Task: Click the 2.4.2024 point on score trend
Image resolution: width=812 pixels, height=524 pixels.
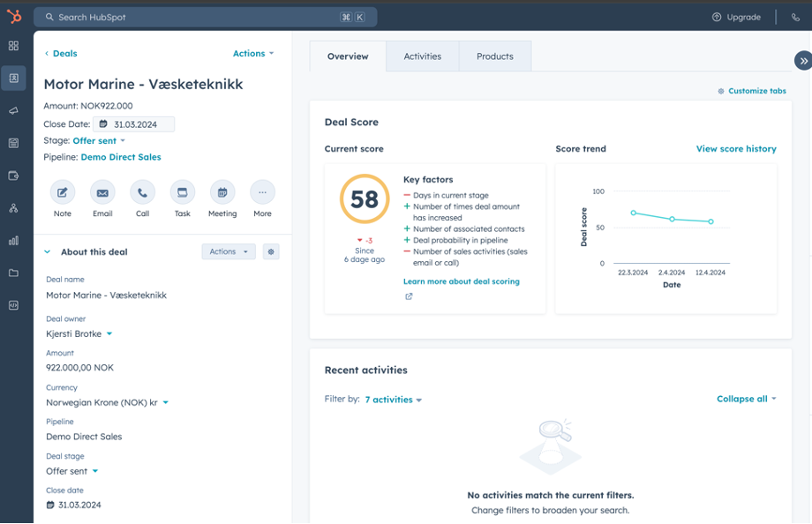Action: point(673,219)
